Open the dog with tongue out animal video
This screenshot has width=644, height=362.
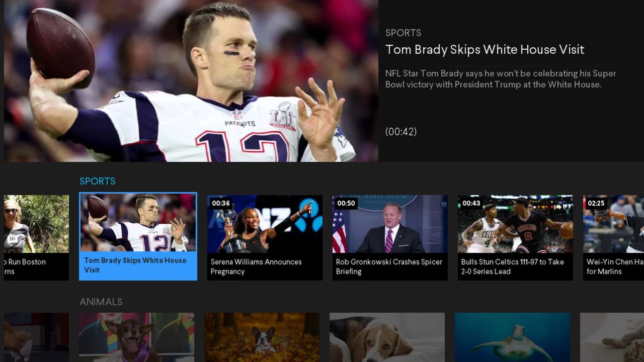coord(136,337)
